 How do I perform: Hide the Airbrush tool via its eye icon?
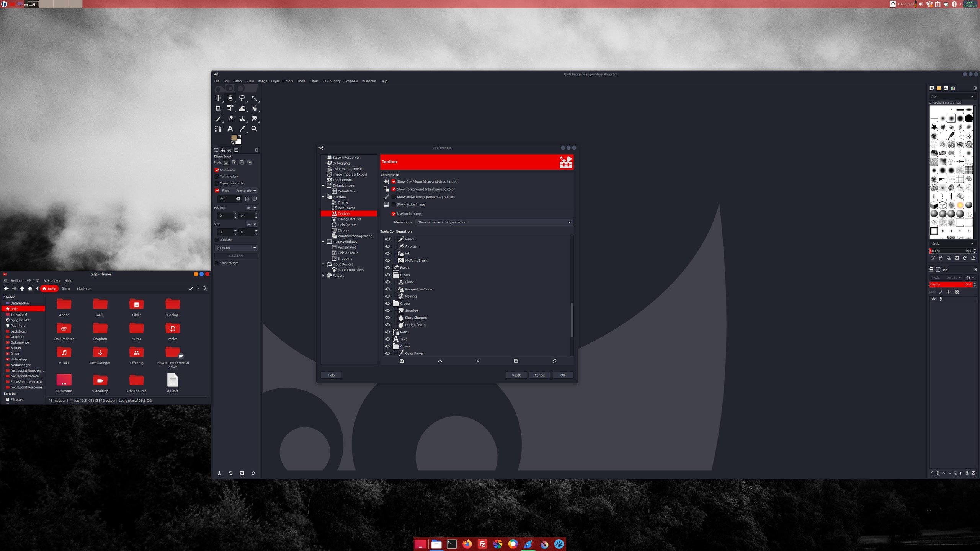point(387,246)
